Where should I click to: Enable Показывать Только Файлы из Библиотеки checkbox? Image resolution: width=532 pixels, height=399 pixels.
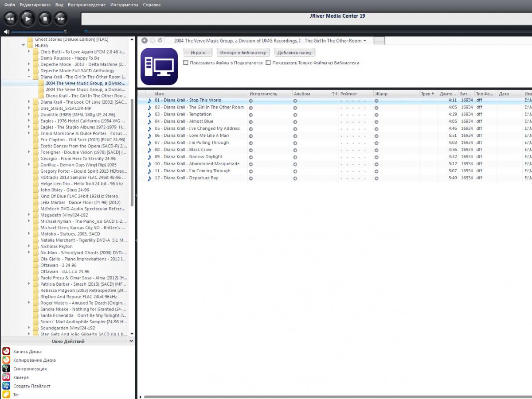click(x=268, y=63)
